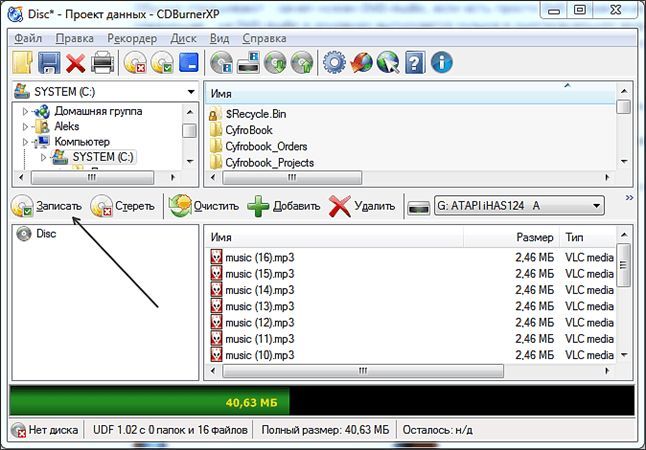646x450 pixels.
Task: Open the Правка menu
Action: 75,38
